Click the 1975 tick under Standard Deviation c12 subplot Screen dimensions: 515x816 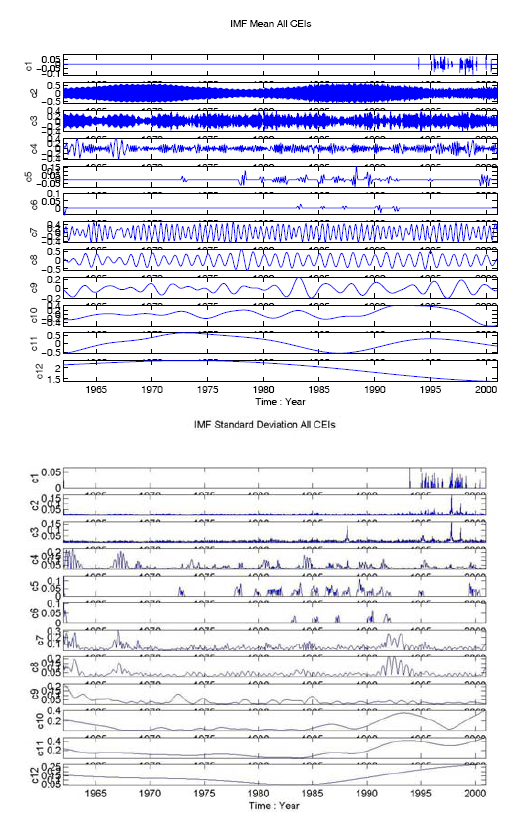click(204, 793)
